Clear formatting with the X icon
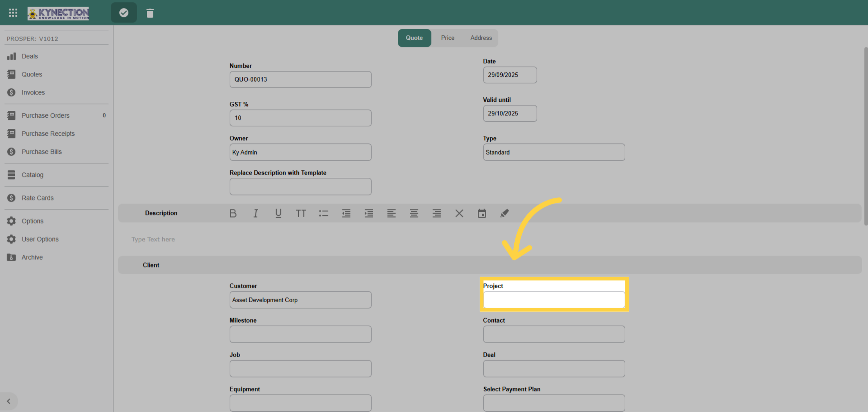 [459, 213]
